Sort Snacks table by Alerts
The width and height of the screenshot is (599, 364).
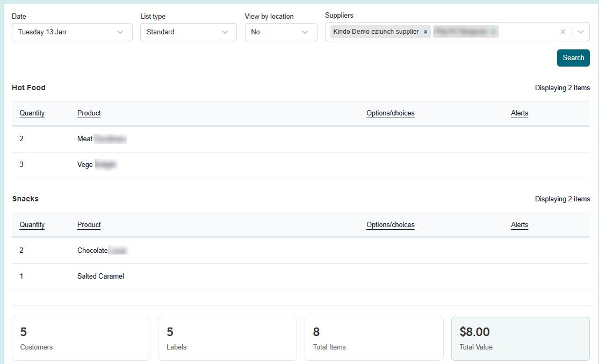(x=519, y=225)
